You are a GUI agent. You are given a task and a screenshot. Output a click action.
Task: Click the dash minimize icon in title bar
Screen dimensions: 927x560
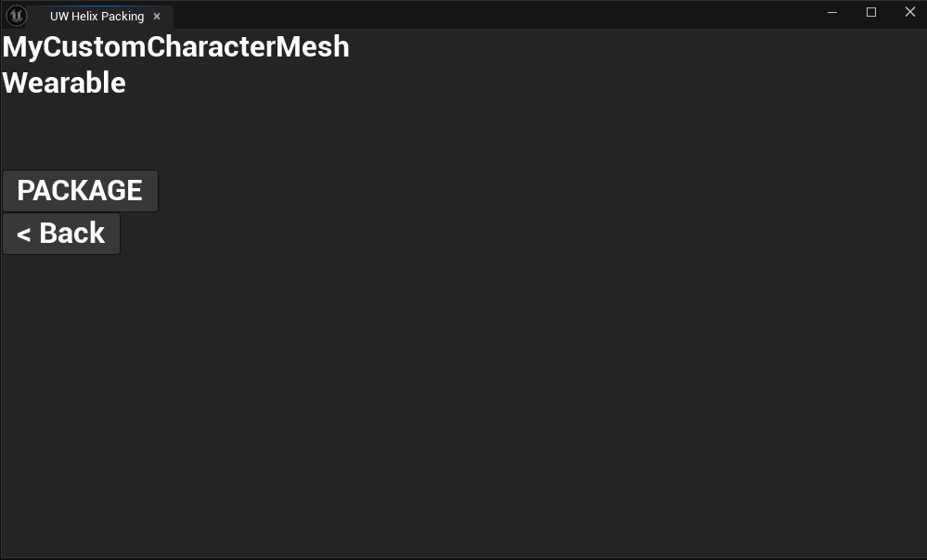pos(832,12)
